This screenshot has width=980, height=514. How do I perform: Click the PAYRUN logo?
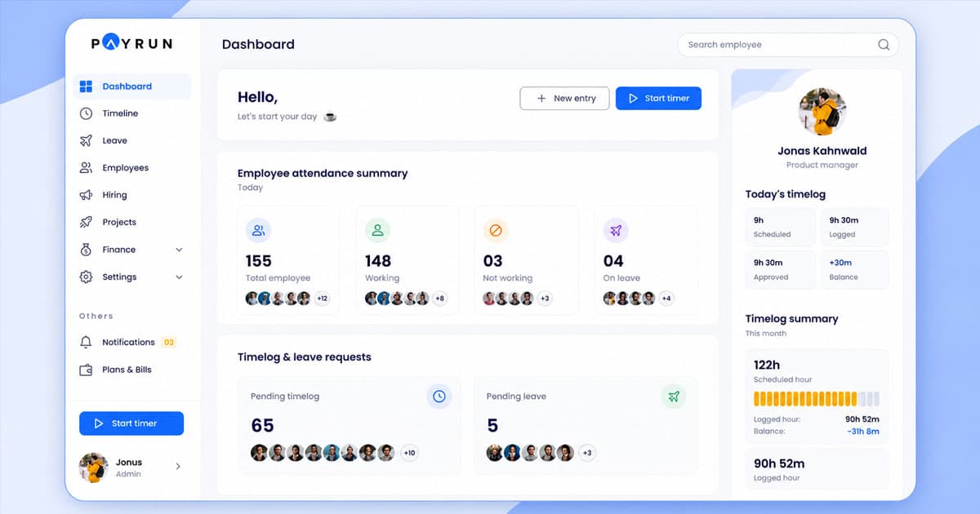click(x=131, y=43)
